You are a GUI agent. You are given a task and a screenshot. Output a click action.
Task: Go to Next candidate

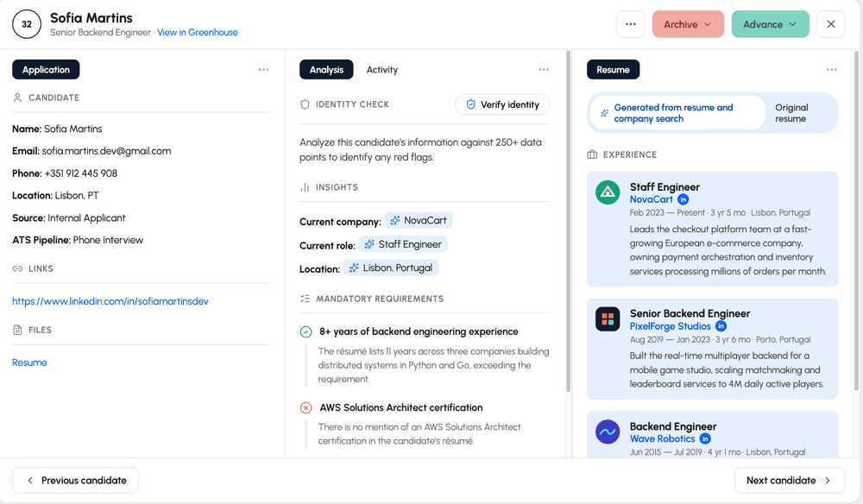tap(790, 481)
